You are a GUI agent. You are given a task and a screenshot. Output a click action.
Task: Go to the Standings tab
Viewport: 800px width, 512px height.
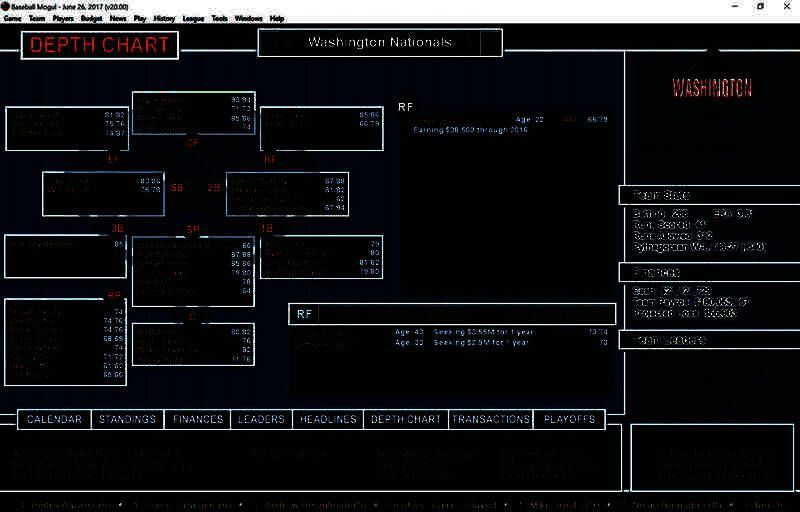(127, 420)
